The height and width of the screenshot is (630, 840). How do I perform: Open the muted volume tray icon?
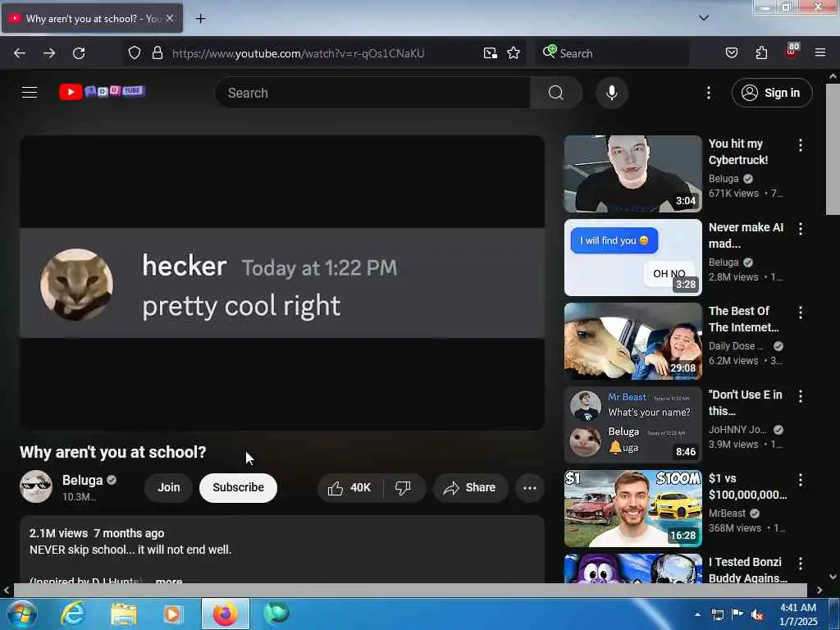click(757, 614)
